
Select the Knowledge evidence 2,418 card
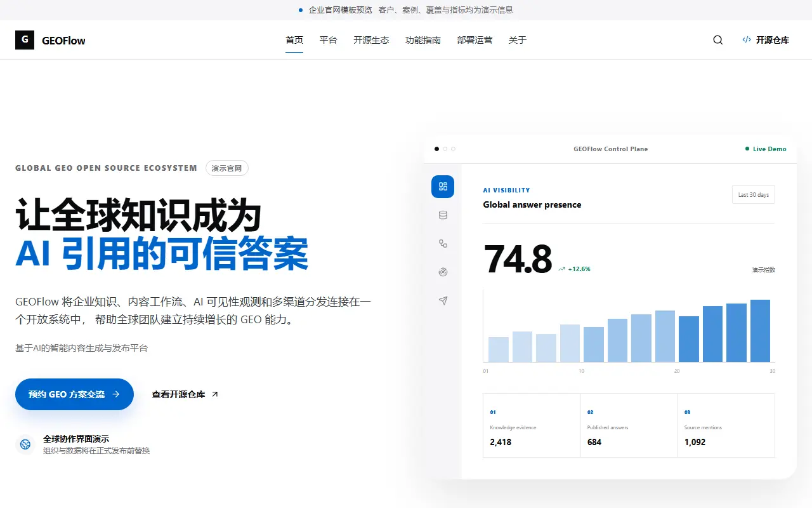pyautogui.click(x=532, y=425)
